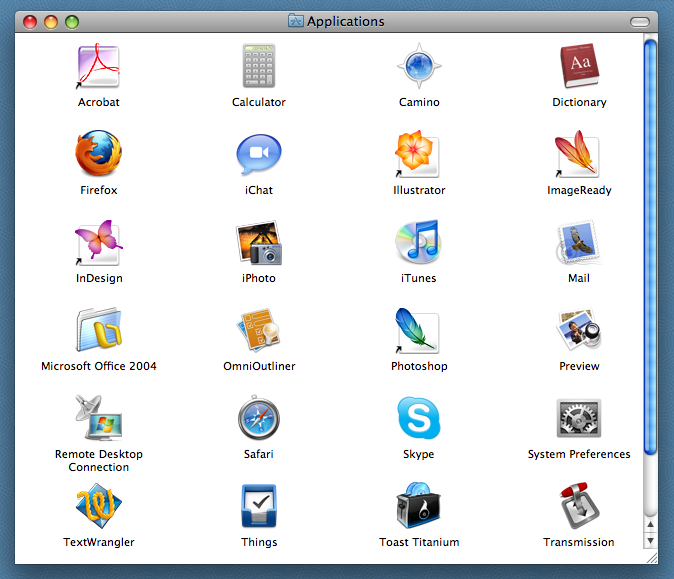Click the Transmission app label
Viewport: 674px width, 579px height.
click(579, 542)
